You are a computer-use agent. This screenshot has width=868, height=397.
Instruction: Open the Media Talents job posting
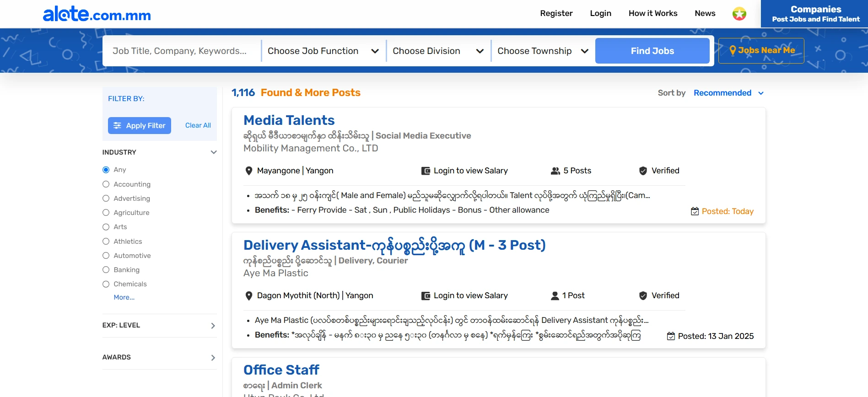289,120
